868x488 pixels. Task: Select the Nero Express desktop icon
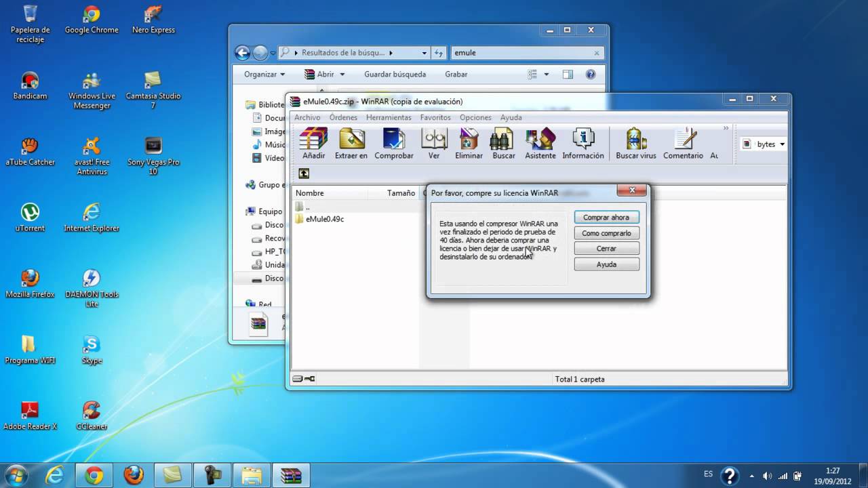153,19
